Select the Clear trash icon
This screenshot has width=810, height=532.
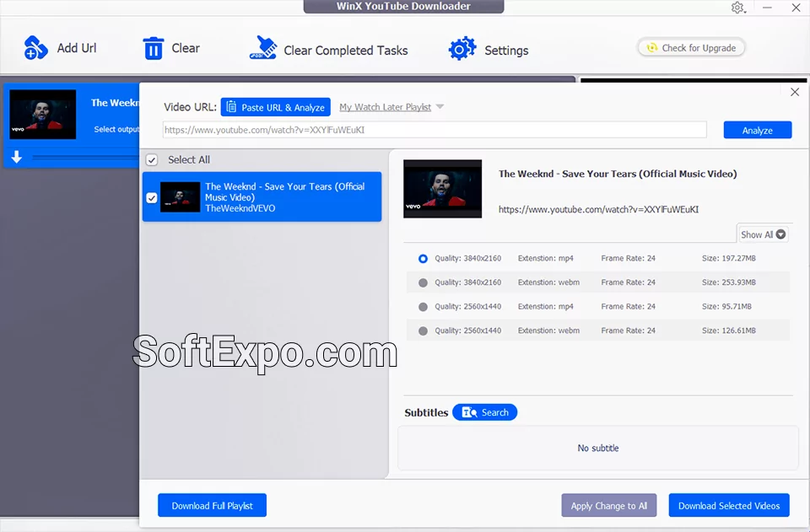pos(155,48)
